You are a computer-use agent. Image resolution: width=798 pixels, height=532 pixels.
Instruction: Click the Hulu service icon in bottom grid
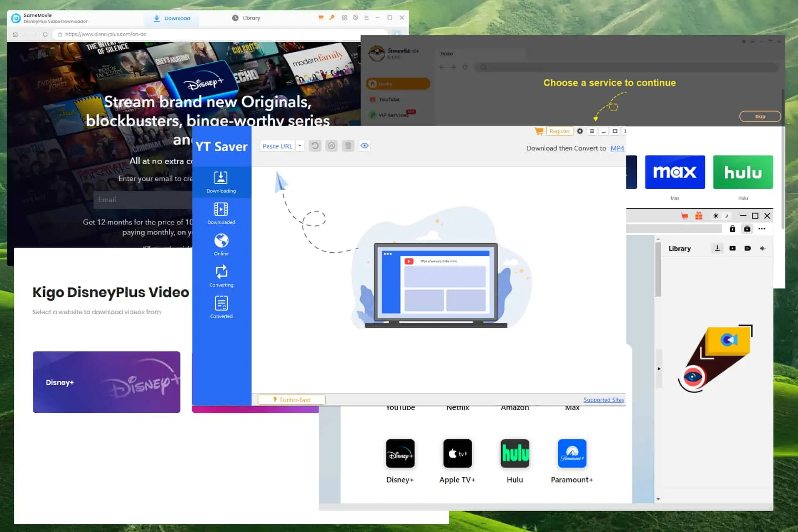tap(515, 453)
